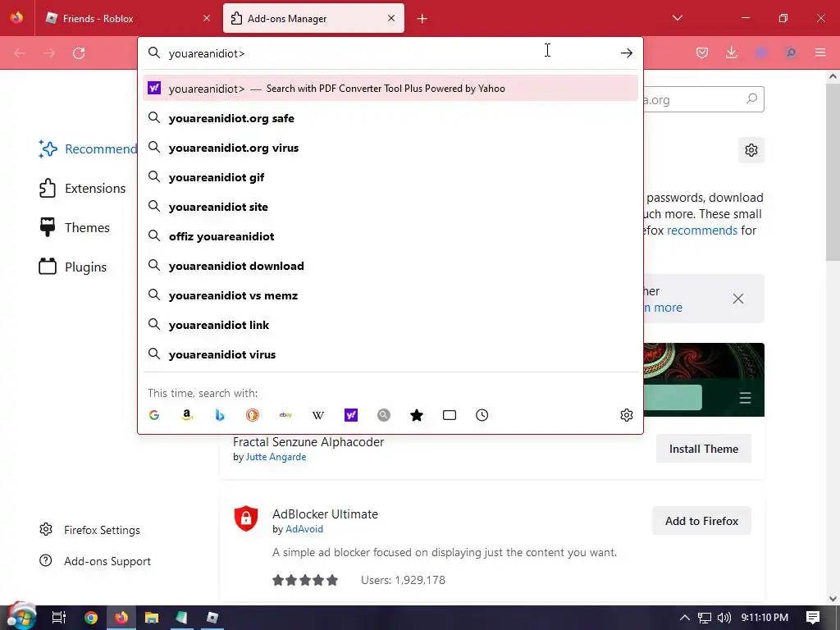Open the new tab plus button
Screen dimensions: 840x630
tap(422, 19)
